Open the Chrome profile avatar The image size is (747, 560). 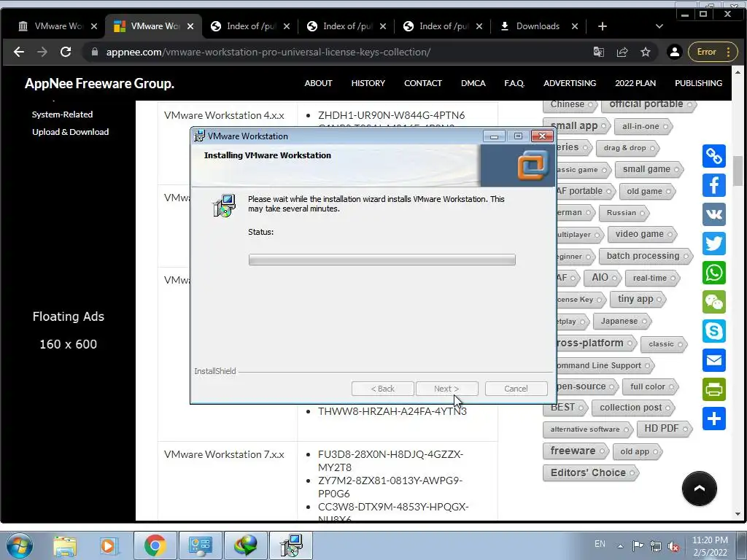pyautogui.click(x=674, y=52)
